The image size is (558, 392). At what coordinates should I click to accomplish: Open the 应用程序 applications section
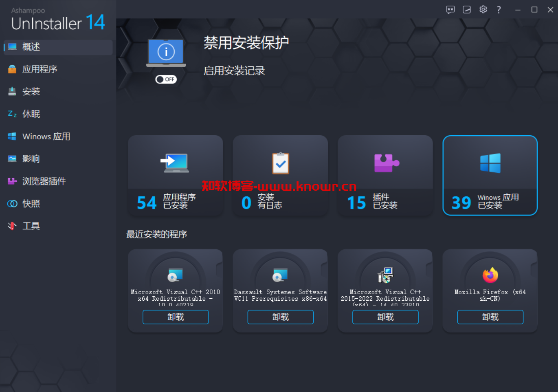[x=58, y=69]
